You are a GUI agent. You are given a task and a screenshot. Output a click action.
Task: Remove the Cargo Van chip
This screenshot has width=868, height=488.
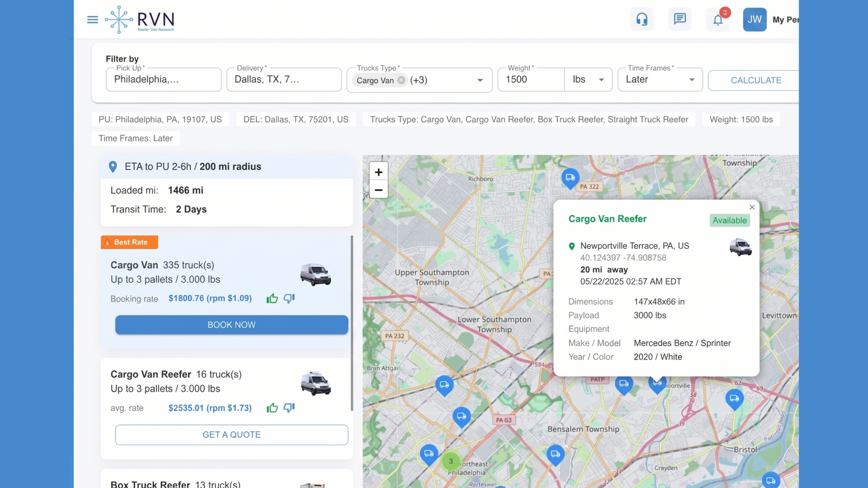(x=401, y=80)
